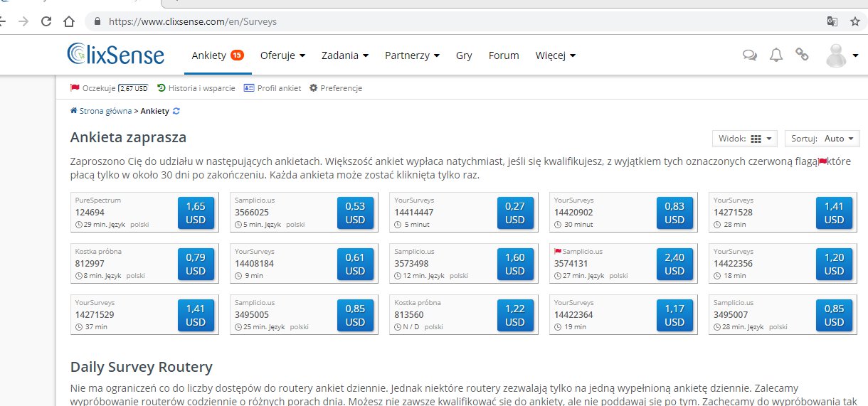This screenshot has width=868, height=406.
Task: Start survey 14408184 0,61 USD button
Action: [355, 264]
